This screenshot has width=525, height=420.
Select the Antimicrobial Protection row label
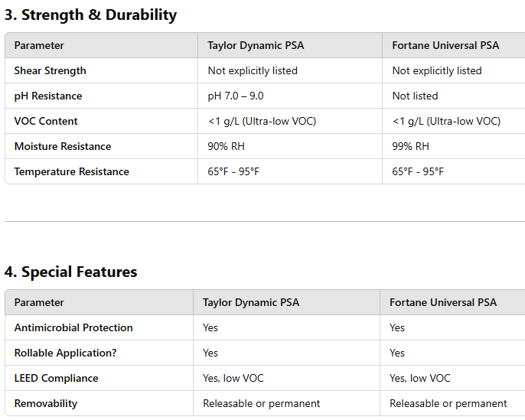pos(73,327)
